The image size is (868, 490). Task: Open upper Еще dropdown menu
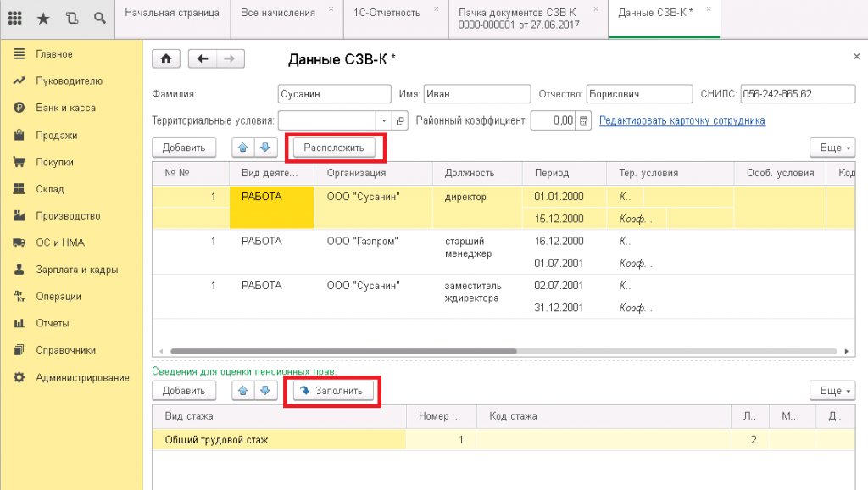tap(832, 148)
